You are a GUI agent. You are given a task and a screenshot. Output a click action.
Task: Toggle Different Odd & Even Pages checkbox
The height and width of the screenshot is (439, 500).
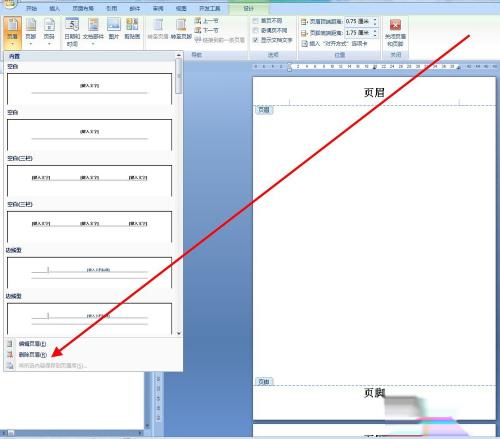270,30
